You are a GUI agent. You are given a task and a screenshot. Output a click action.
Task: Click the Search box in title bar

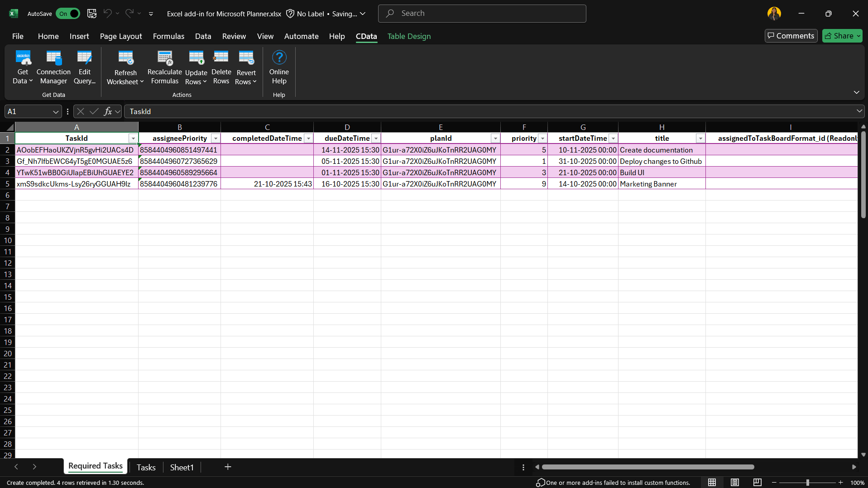click(482, 14)
